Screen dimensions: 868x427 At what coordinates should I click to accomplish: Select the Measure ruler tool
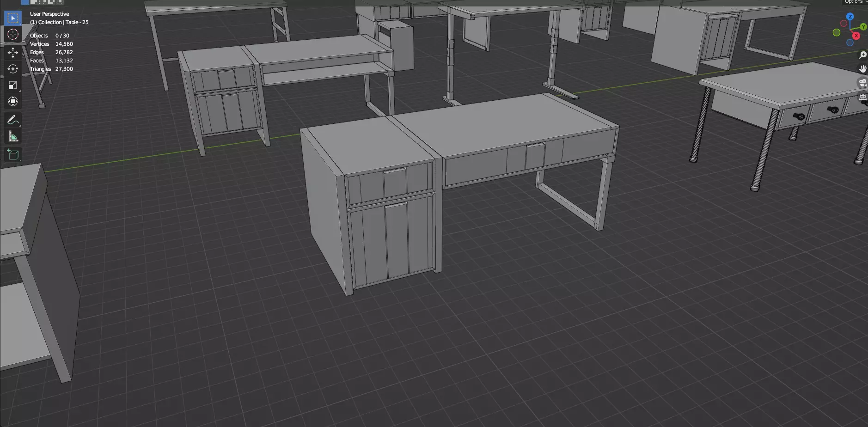[x=13, y=136]
